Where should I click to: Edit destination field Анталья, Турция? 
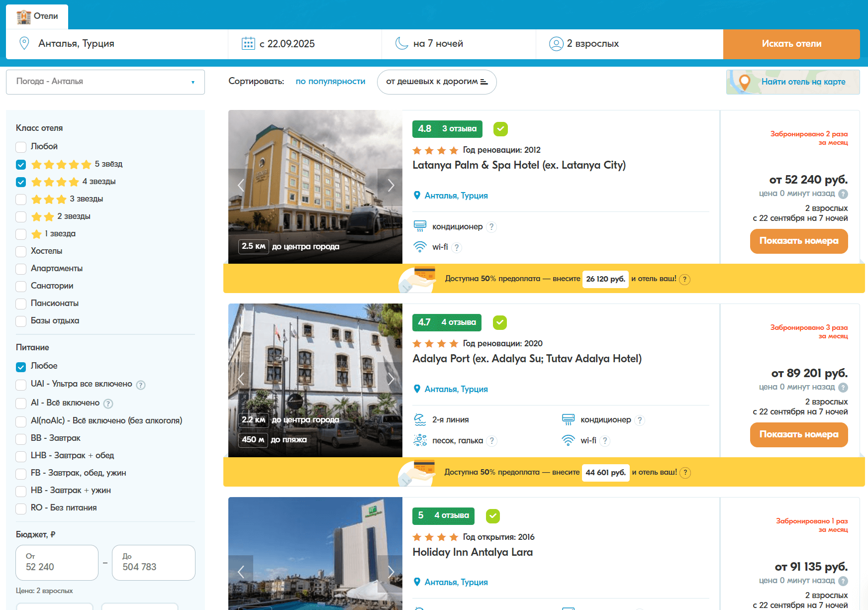click(117, 44)
